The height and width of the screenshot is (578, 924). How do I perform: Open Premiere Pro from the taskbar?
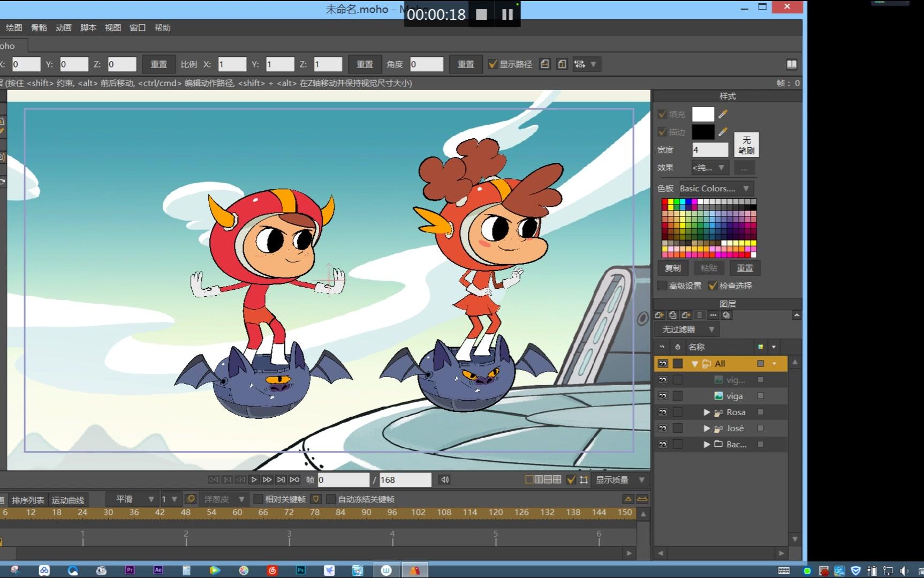(x=130, y=571)
